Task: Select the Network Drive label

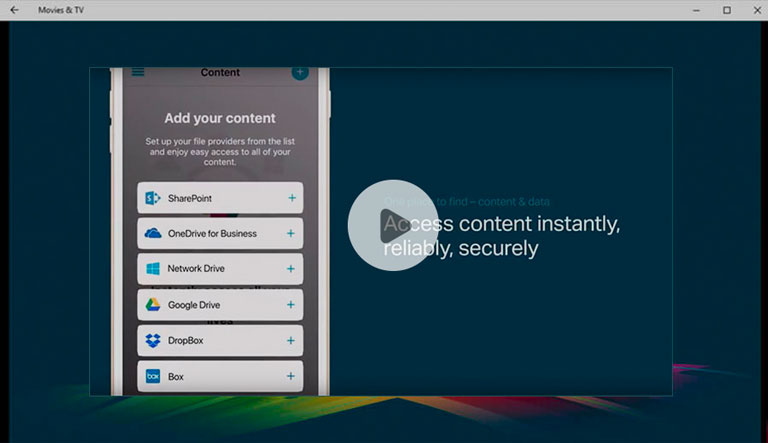Action: tap(196, 269)
